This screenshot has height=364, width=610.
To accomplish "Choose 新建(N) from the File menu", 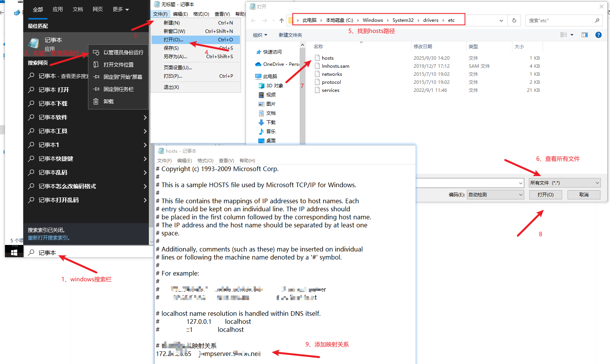I will (x=196, y=23).
